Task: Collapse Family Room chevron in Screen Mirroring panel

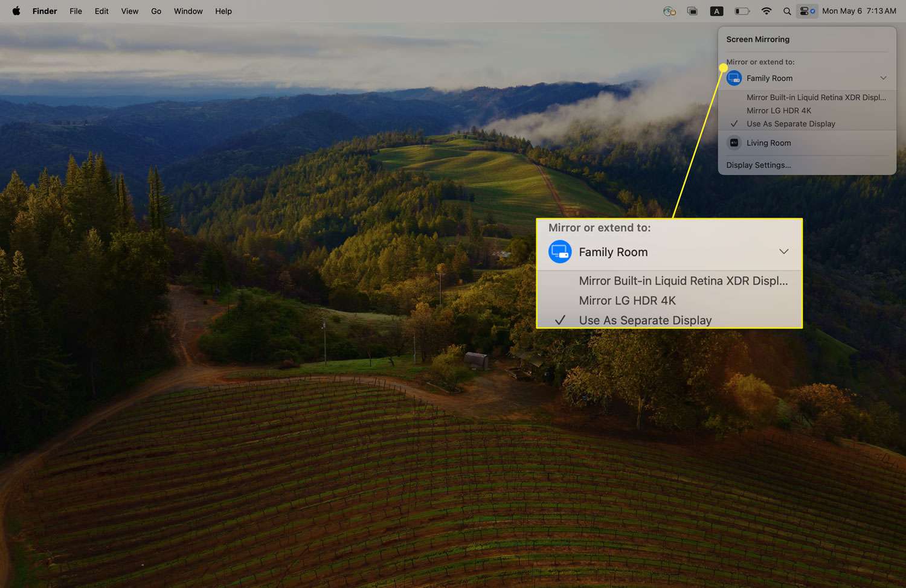Action: point(883,78)
